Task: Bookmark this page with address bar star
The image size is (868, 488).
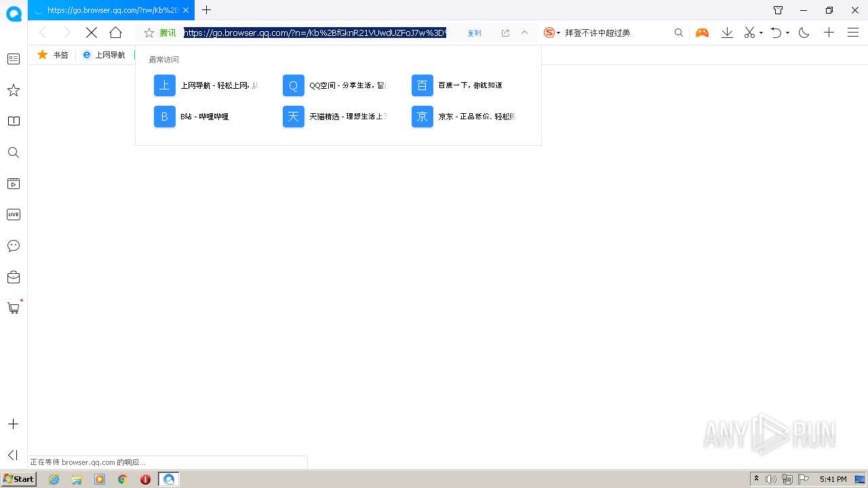Action: pyautogui.click(x=149, y=33)
